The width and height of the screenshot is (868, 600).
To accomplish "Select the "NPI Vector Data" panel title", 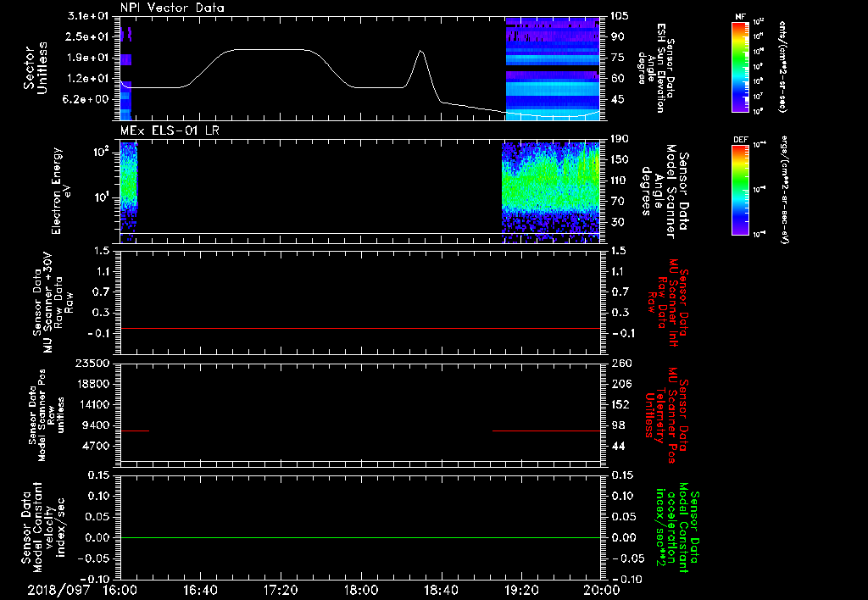I will click(173, 8).
